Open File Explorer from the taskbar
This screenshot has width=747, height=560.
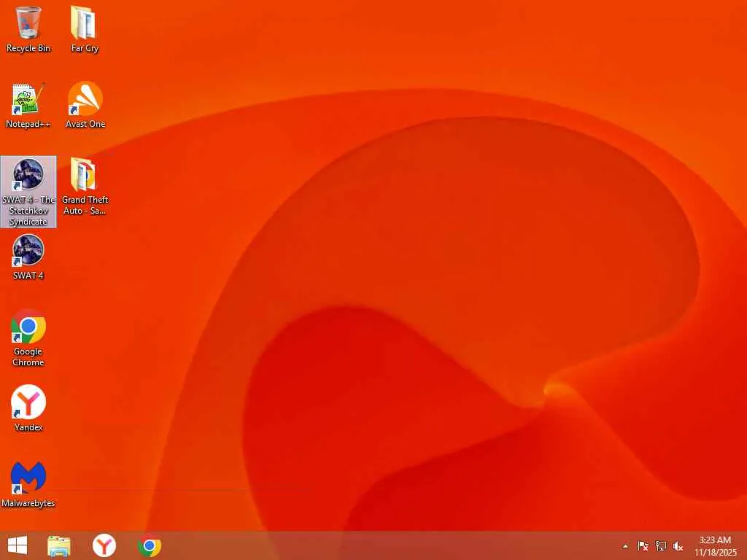(x=59, y=545)
